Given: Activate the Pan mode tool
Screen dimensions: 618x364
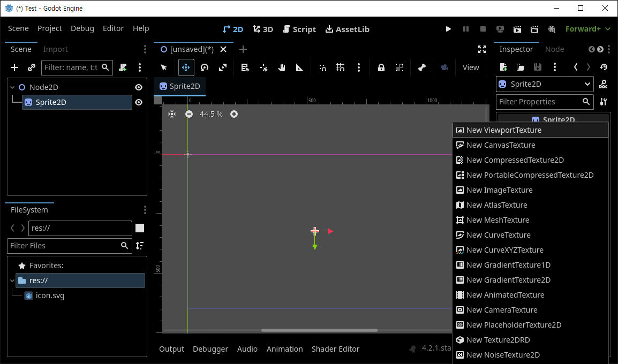Looking at the screenshot, I should (x=282, y=67).
